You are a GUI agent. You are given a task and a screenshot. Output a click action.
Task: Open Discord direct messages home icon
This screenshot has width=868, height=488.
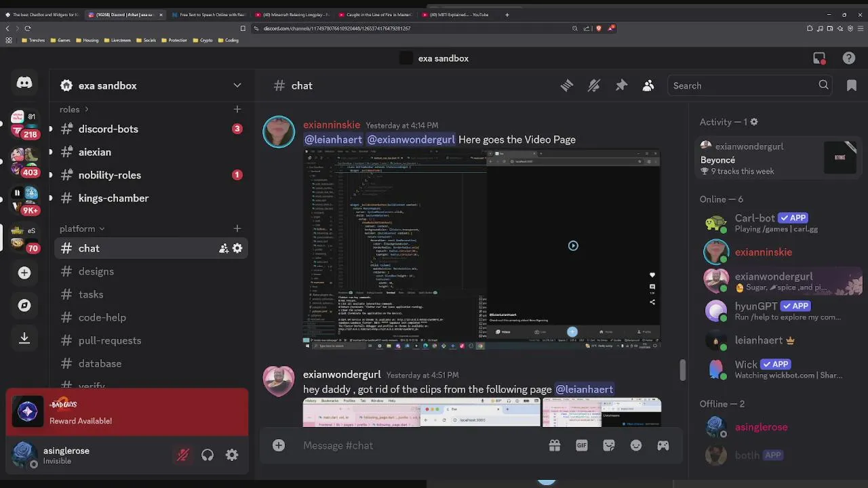point(24,83)
